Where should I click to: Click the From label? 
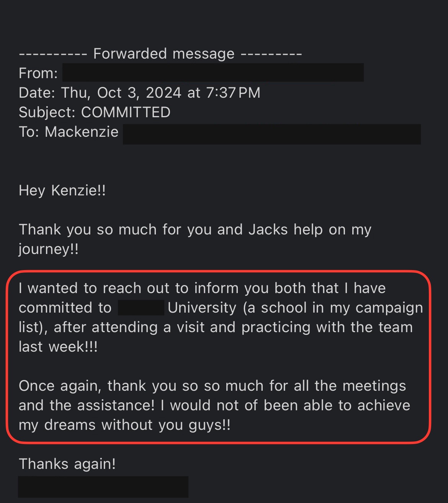(x=38, y=73)
